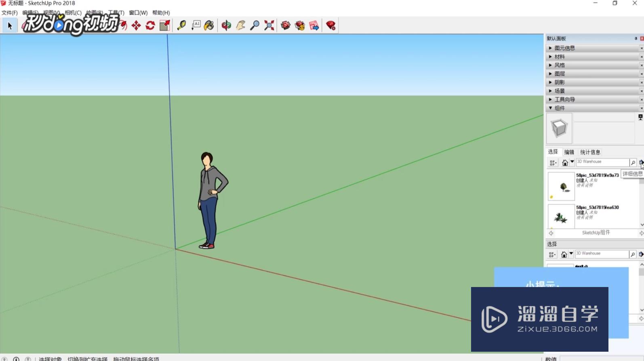This screenshot has height=361, width=644.
Task: Toggle the 默认面板 tray pin
Action: [636, 38]
